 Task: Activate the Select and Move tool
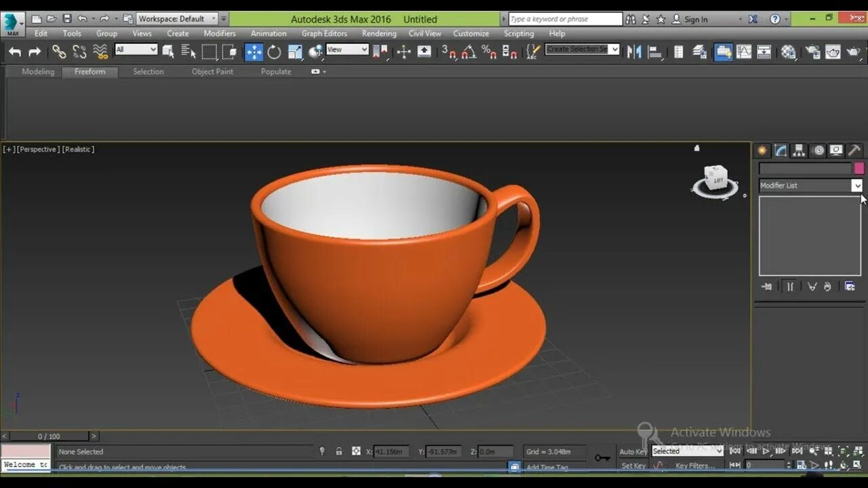tap(254, 52)
